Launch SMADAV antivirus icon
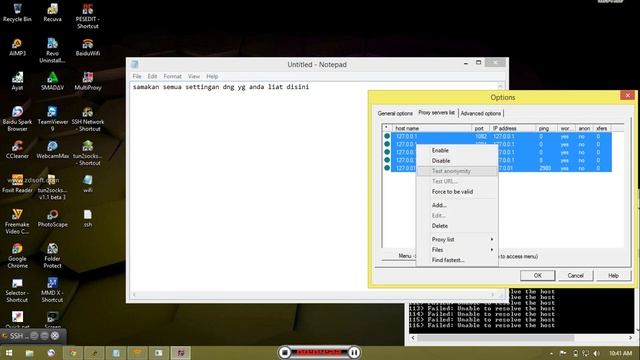This screenshot has height=360, width=640. tap(52, 81)
